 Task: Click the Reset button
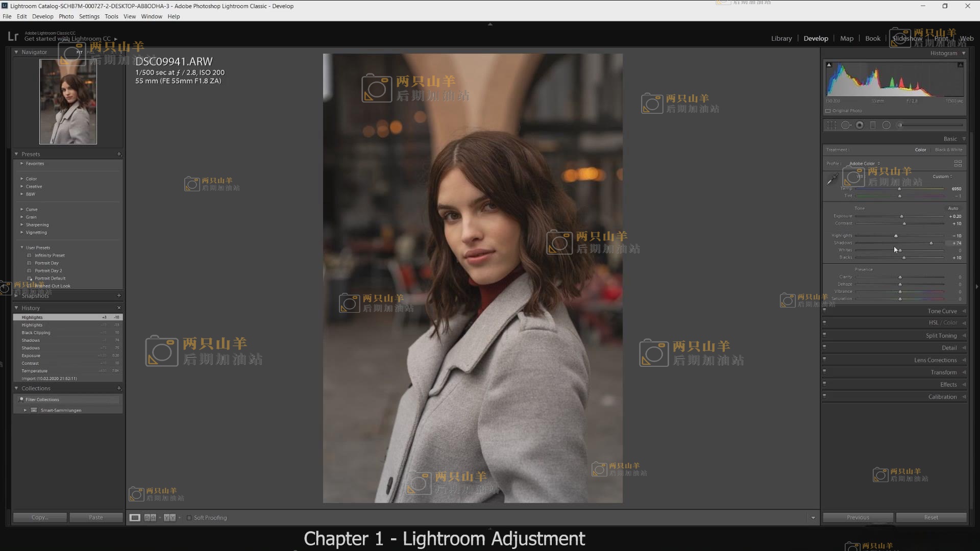coord(931,517)
